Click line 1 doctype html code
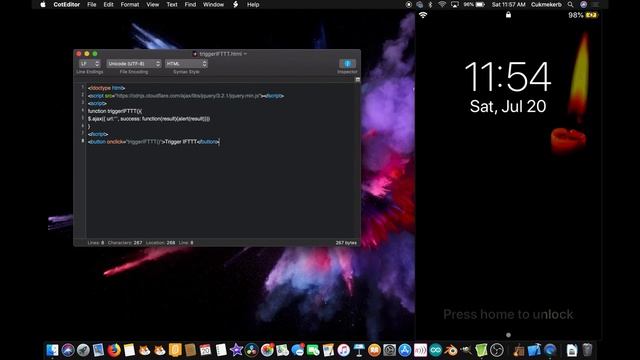Image resolution: width=640 pixels, height=360 pixels. (x=107, y=88)
